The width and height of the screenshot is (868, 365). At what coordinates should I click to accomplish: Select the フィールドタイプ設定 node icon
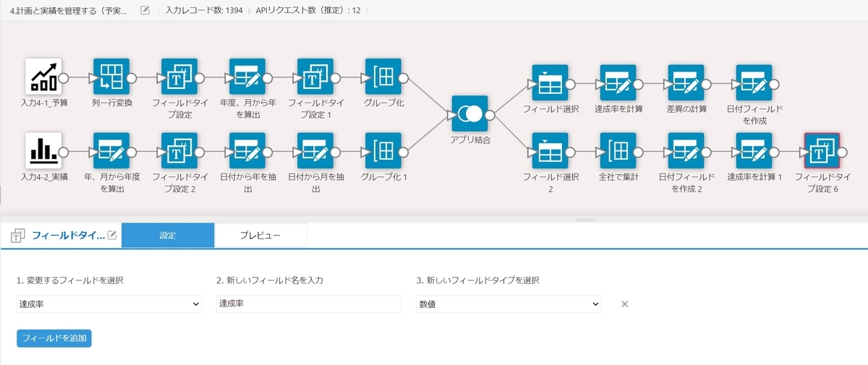point(179,77)
